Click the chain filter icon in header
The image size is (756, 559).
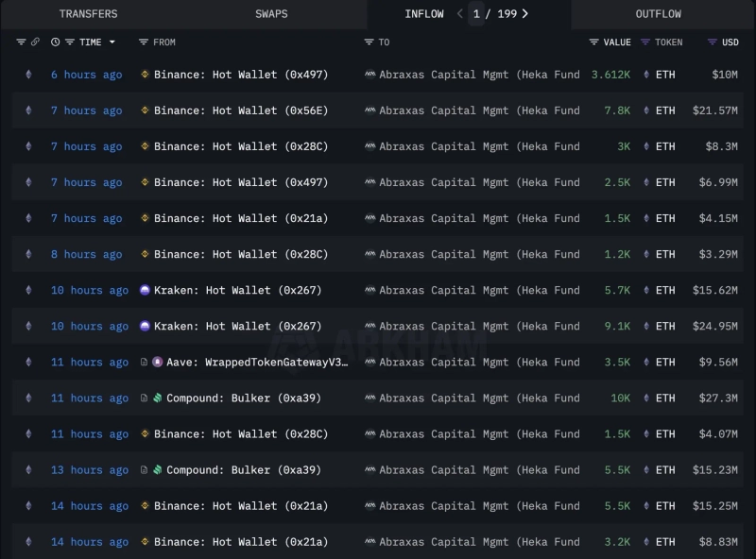click(21, 42)
